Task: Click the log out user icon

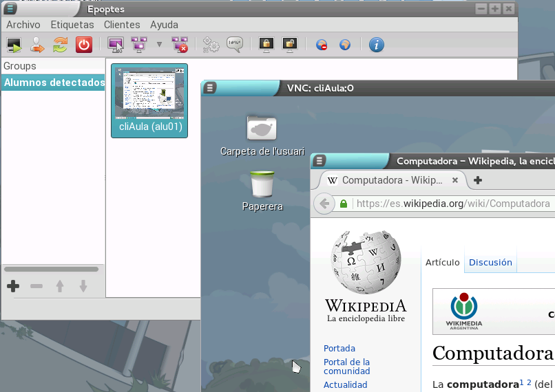Action: [37, 45]
